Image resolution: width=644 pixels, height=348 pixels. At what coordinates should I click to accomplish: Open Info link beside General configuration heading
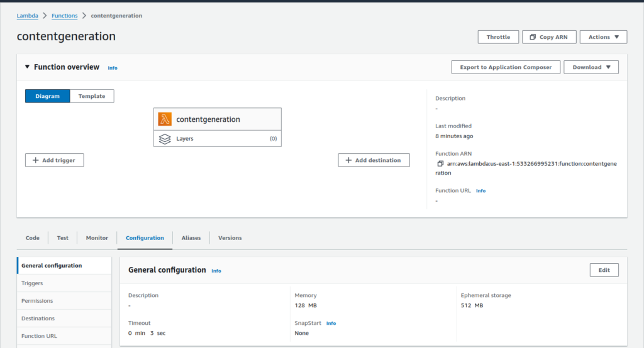[216, 271]
